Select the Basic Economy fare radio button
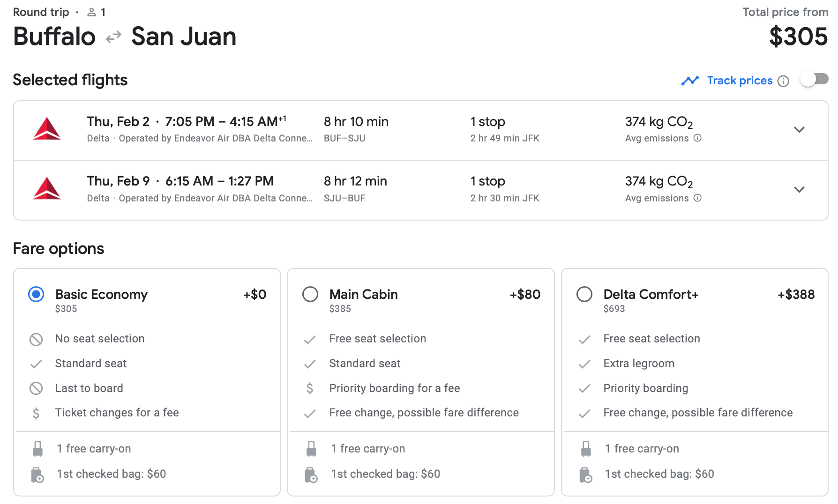 pos(36,294)
